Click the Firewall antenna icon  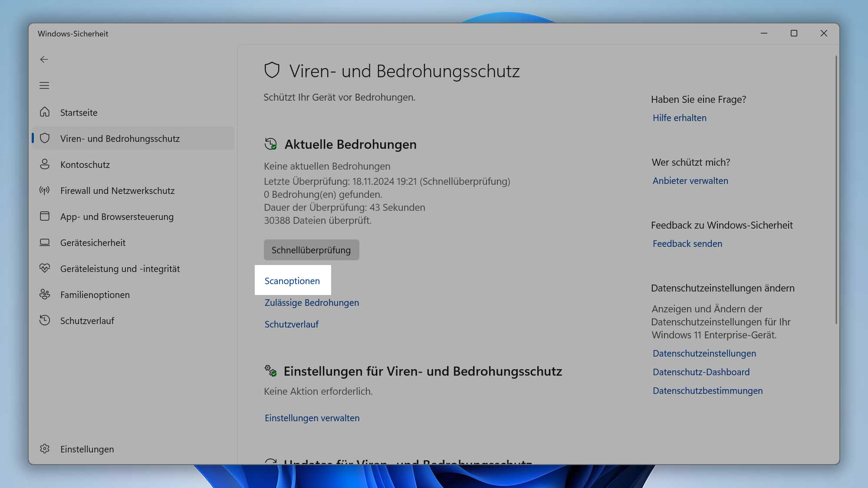click(x=45, y=190)
